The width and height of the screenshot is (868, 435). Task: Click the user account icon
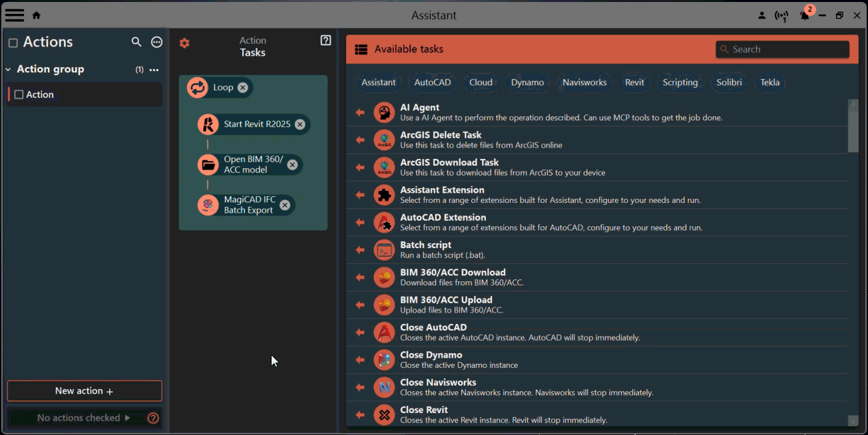[x=762, y=15]
